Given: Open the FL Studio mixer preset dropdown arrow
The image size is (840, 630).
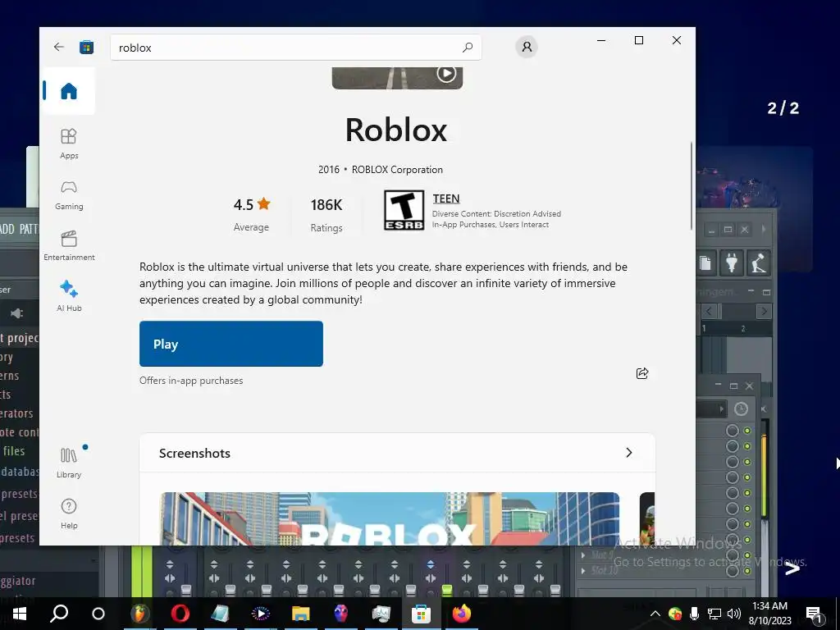Looking at the screenshot, I should coord(722,409).
